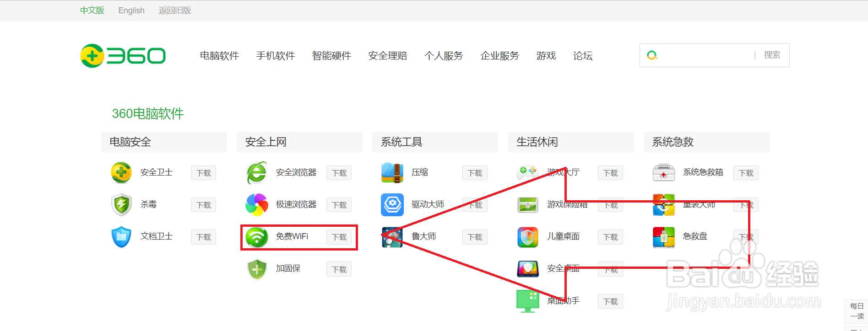Download 加固保
Screen dimensions: 868x331
339,269
